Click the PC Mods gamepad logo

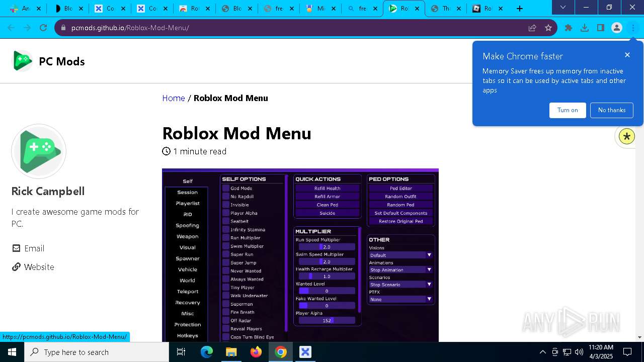pyautogui.click(x=22, y=61)
